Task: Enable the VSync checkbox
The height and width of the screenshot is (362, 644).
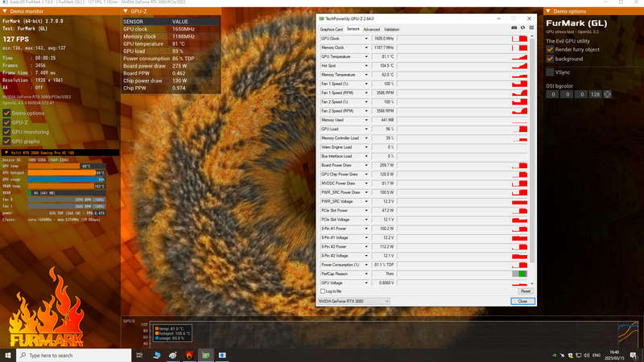Action: tap(550, 72)
